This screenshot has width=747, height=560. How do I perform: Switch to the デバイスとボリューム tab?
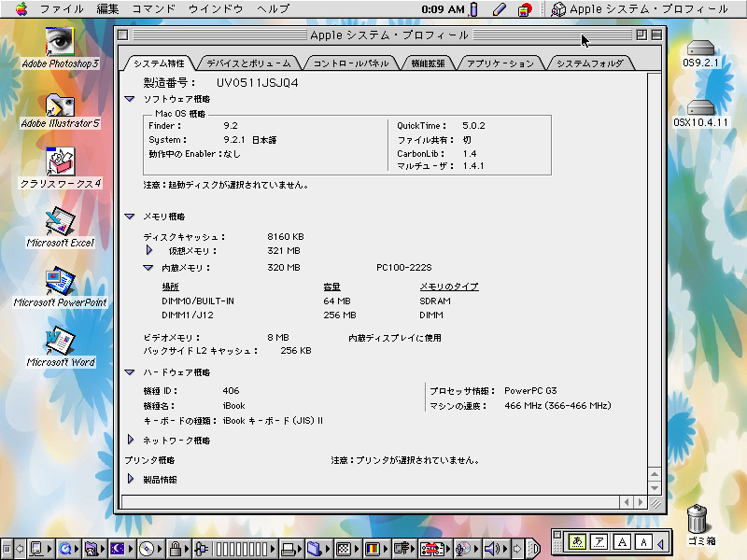tap(249, 63)
